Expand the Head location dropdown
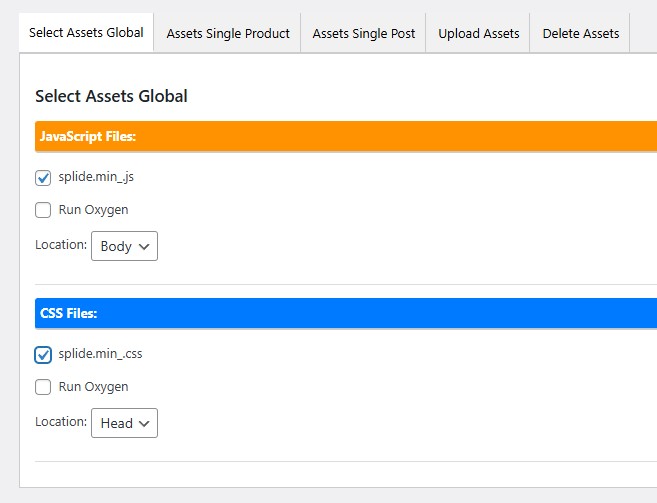This screenshot has height=503, width=657. tap(124, 423)
